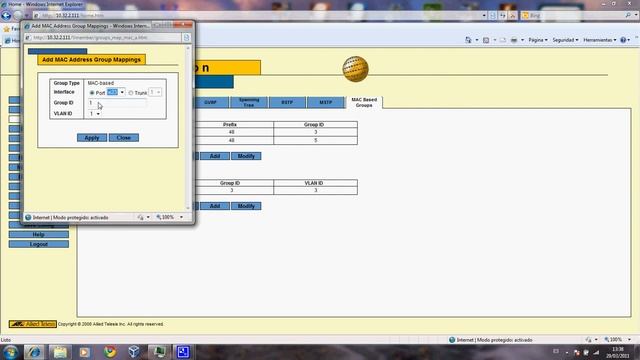The height and width of the screenshot is (360, 640).
Task: Switch to the GVRP tab
Action: (x=211, y=102)
